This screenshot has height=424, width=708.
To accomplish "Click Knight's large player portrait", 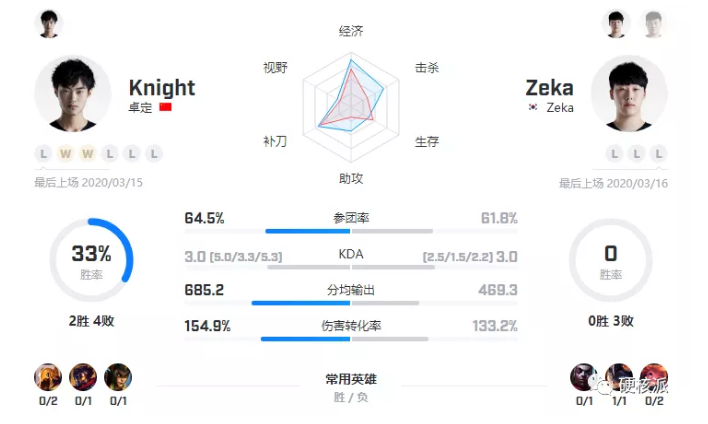I will pyautogui.click(x=73, y=94).
